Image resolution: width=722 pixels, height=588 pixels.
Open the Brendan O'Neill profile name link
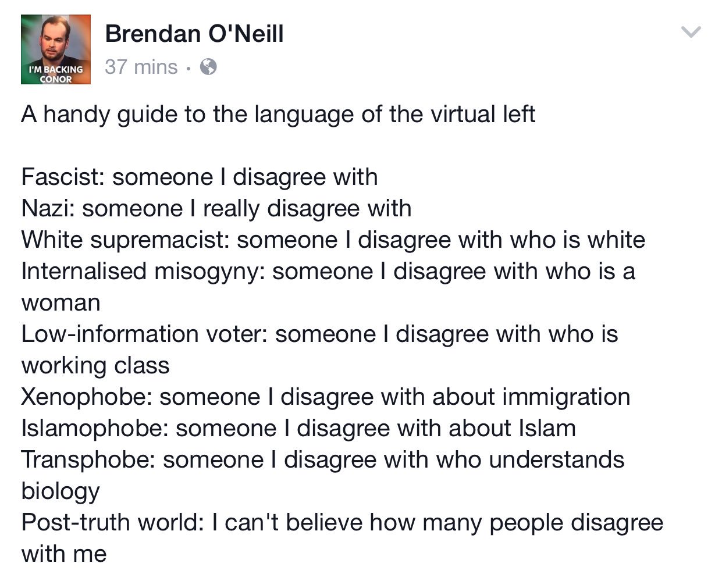pyautogui.click(x=194, y=34)
